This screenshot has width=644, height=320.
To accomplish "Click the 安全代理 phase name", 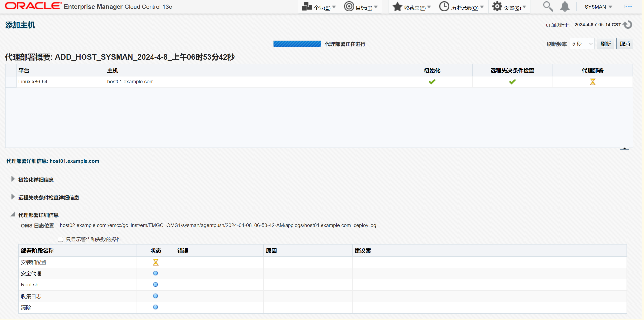I will click(x=31, y=273).
